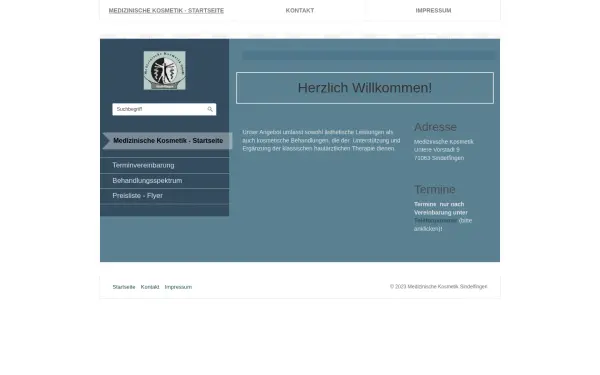Click the Telefonnummer link under Termine
Screen dimensions: 600x375
[x=435, y=221]
